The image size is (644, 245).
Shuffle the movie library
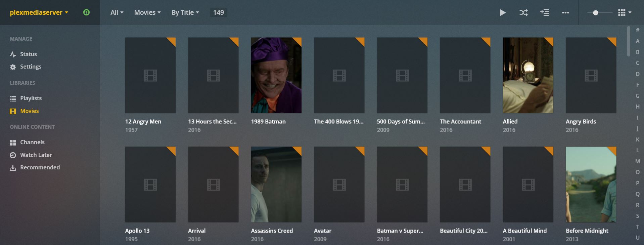(523, 13)
